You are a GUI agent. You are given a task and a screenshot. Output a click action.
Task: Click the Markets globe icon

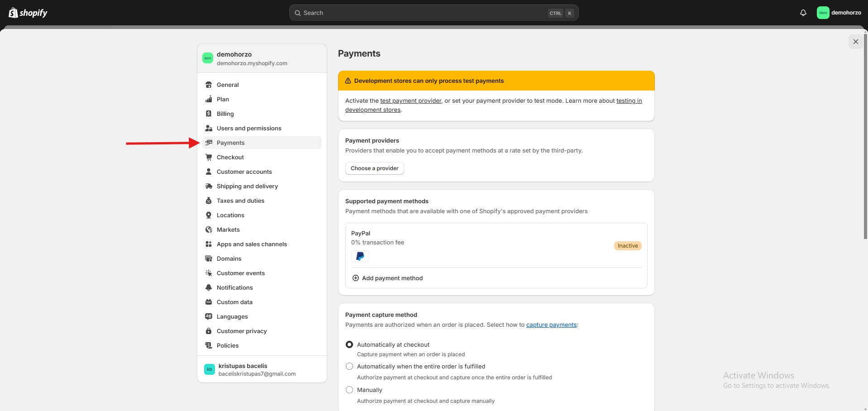tap(209, 229)
